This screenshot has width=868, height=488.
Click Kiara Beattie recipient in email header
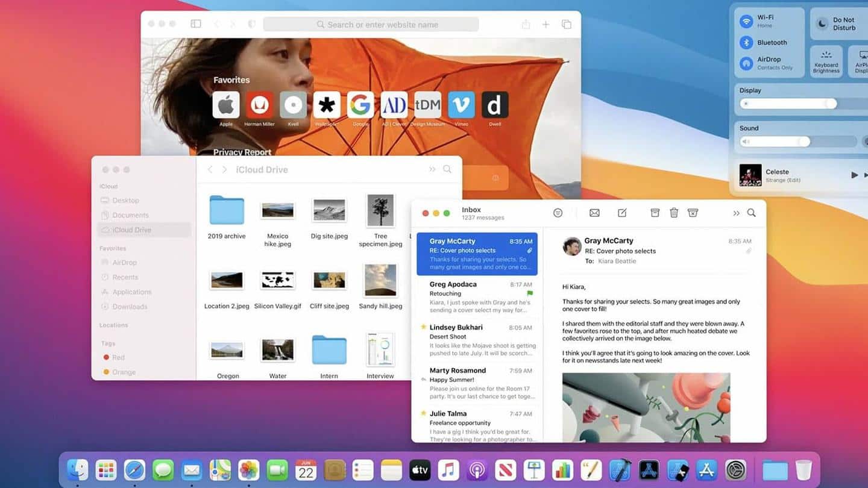pyautogui.click(x=617, y=261)
